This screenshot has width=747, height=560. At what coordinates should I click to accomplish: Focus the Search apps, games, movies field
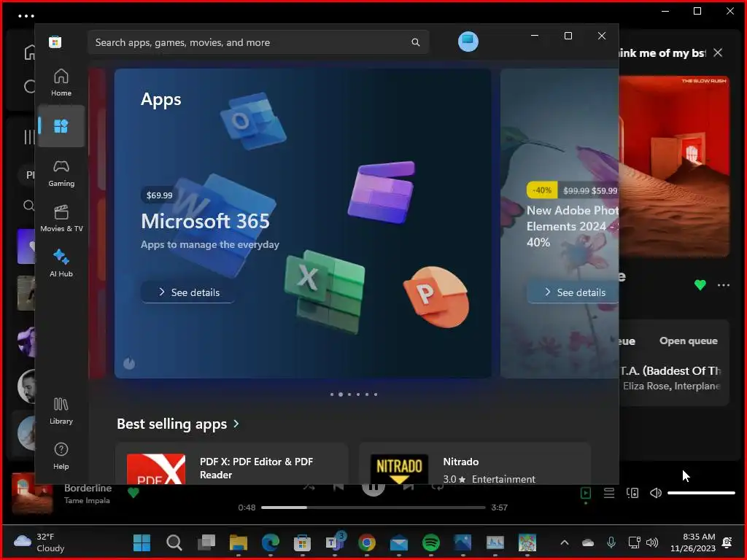click(x=258, y=42)
